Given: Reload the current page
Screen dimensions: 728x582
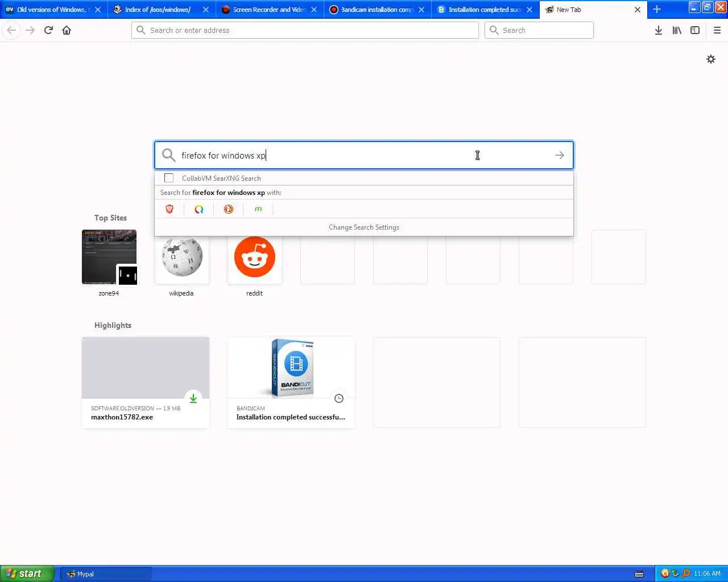Looking at the screenshot, I should click(48, 30).
